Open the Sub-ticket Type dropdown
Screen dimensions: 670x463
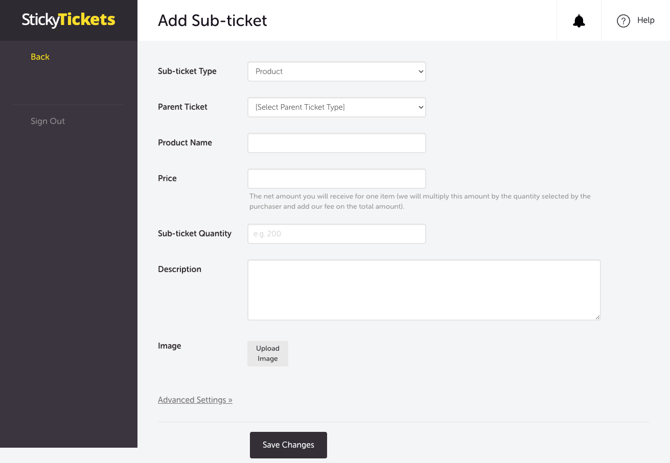(x=336, y=71)
